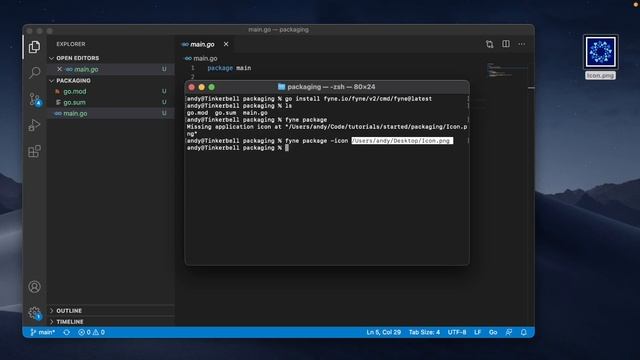Split the editor to the right
This screenshot has height=360, width=640.
[506, 44]
